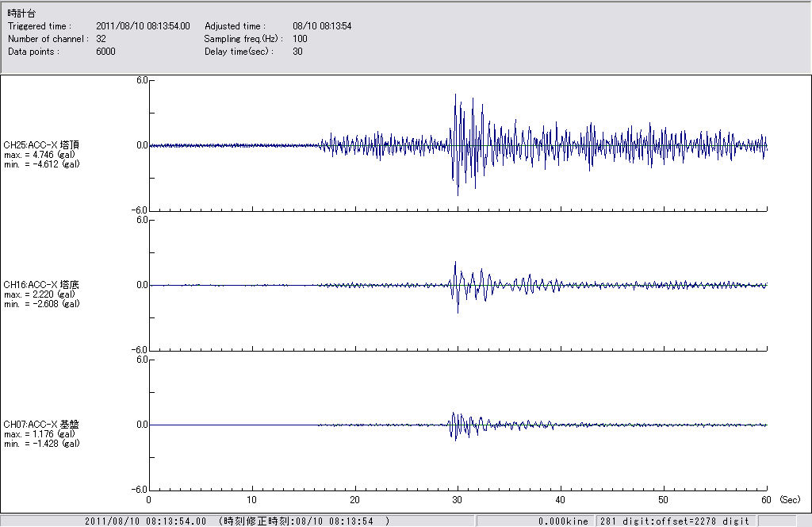Select the Sampling freq value 100

[x=300, y=38]
